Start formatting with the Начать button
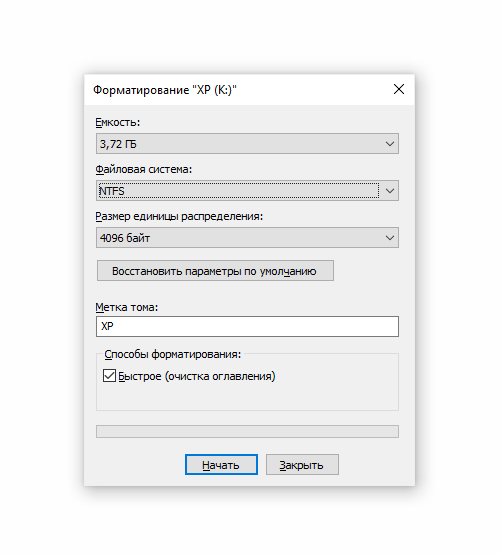Viewport: 502px width, 554px height. 221,465
